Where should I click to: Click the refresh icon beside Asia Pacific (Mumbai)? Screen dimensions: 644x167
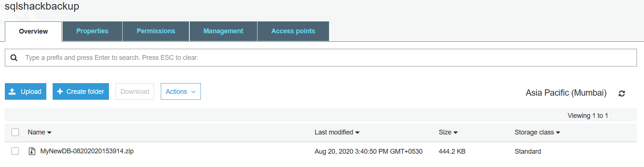pos(622,93)
